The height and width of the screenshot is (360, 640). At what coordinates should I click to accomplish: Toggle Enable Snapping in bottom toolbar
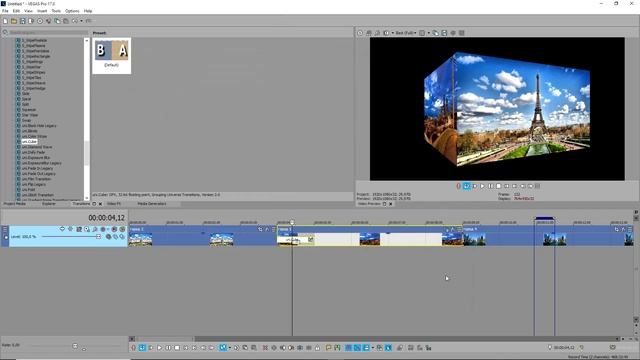(349, 348)
